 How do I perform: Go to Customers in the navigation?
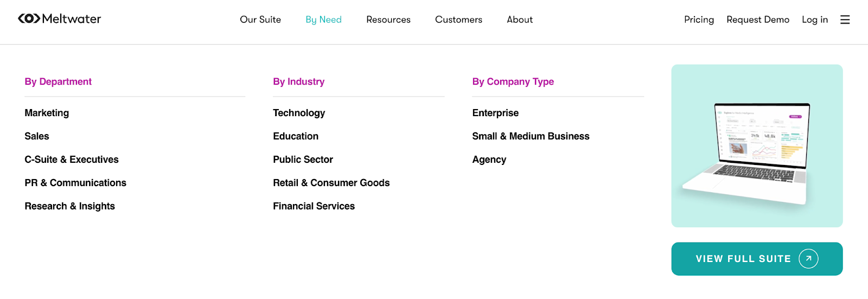point(458,20)
